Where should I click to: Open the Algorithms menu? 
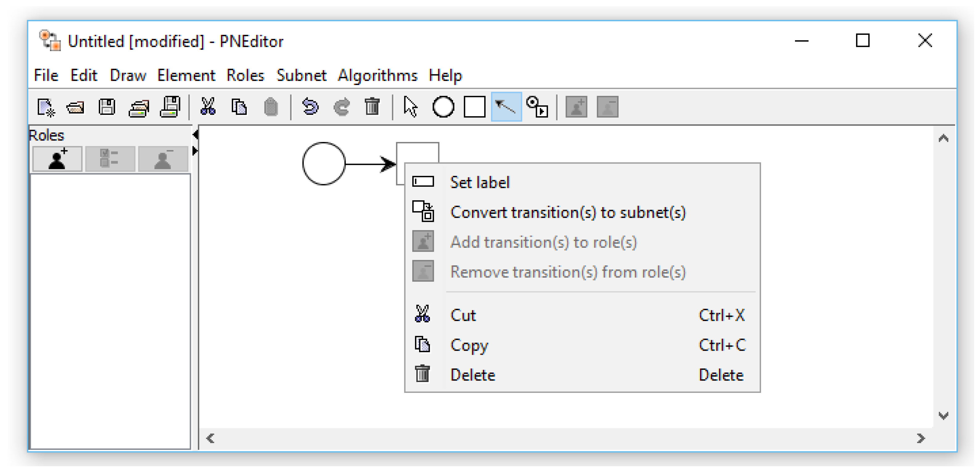point(377,75)
